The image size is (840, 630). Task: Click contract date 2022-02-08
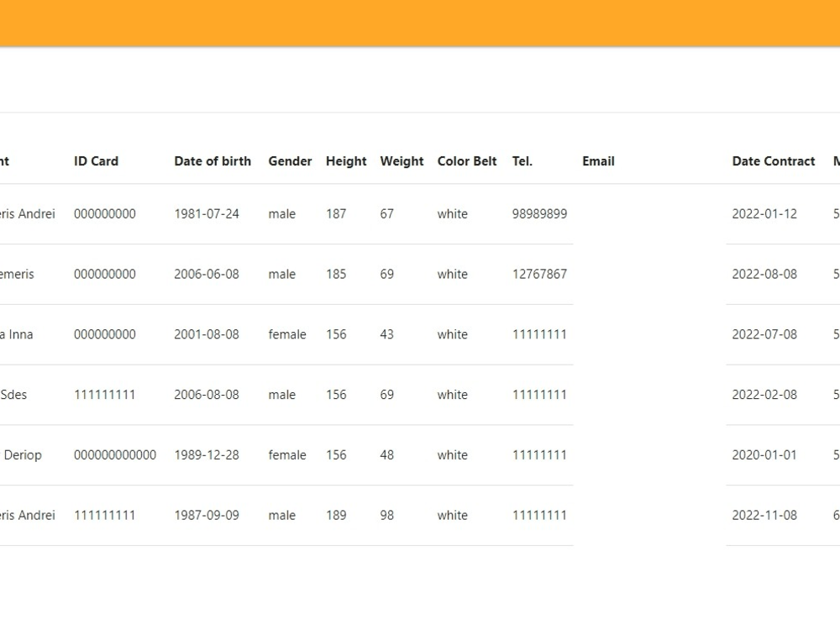point(764,395)
